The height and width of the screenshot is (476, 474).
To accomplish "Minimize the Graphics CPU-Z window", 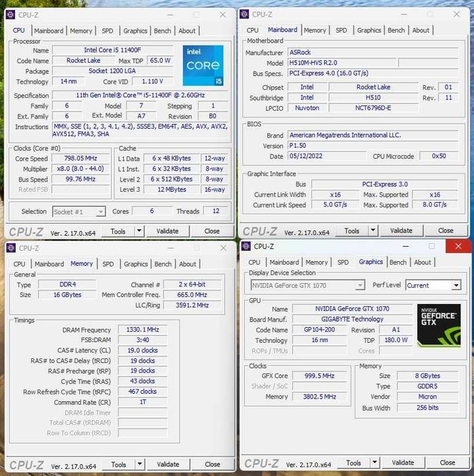I will (405, 246).
